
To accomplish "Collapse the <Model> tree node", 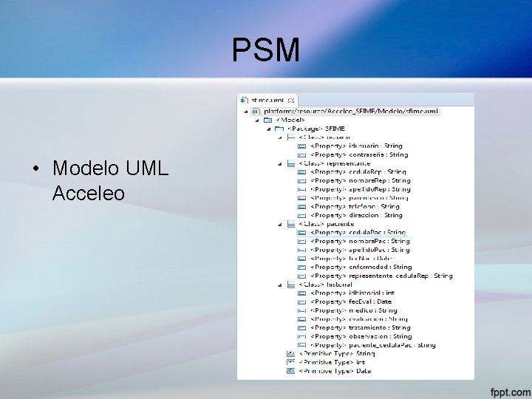I will [x=257, y=120].
